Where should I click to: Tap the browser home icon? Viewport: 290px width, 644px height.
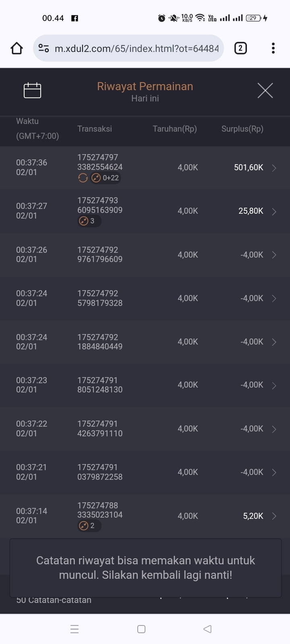pos(17,48)
